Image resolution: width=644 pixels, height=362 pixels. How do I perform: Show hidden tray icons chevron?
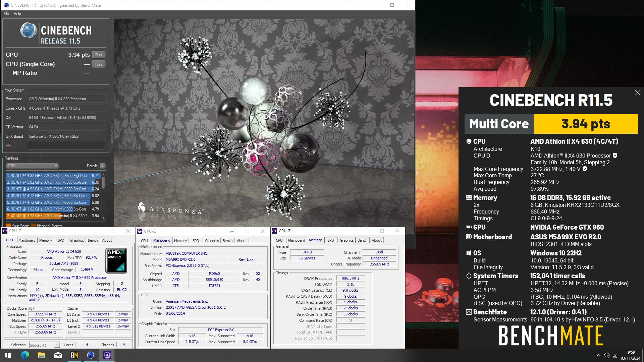(x=598, y=355)
